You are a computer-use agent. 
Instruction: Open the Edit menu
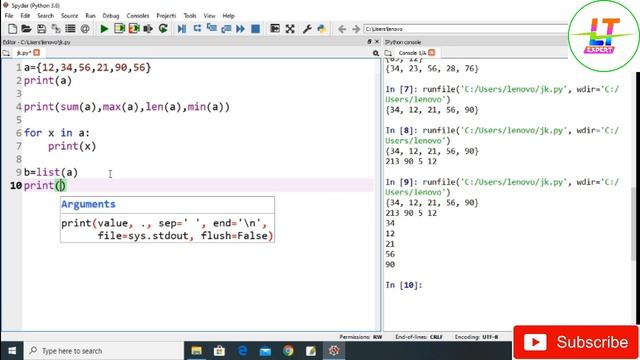click(25, 16)
